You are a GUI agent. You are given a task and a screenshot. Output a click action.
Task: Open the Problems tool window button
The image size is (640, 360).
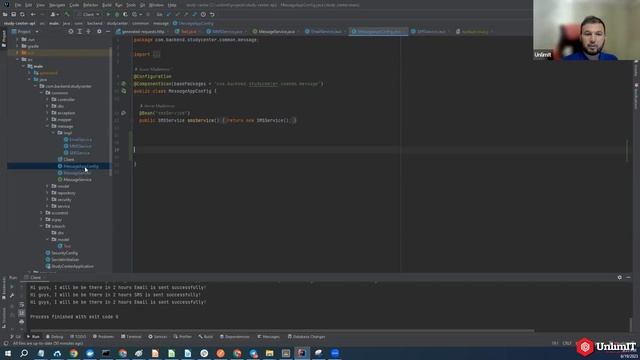coord(103,337)
